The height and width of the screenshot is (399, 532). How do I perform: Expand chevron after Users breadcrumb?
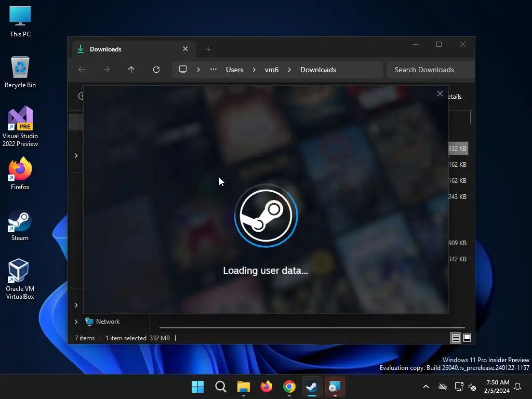(254, 70)
